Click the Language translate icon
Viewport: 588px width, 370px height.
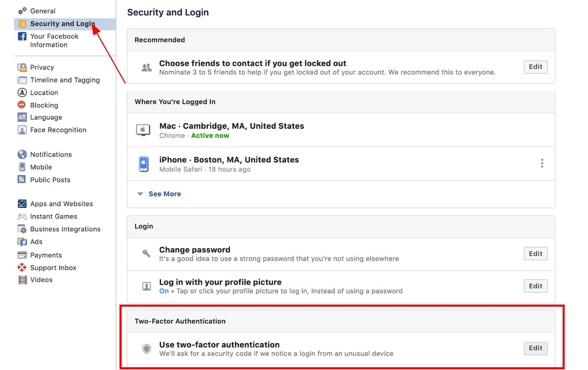(22, 117)
